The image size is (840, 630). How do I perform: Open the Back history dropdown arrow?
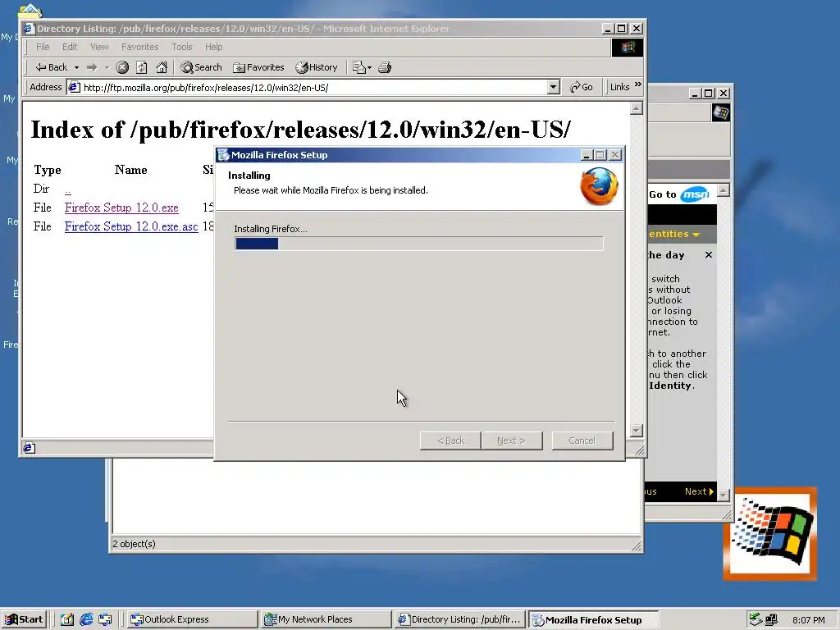point(76,67)
